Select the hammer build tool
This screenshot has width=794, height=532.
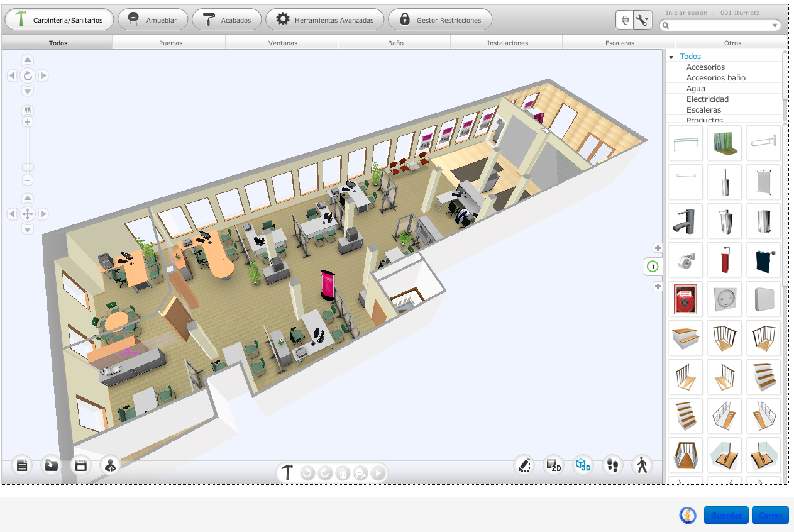point(287,473)
